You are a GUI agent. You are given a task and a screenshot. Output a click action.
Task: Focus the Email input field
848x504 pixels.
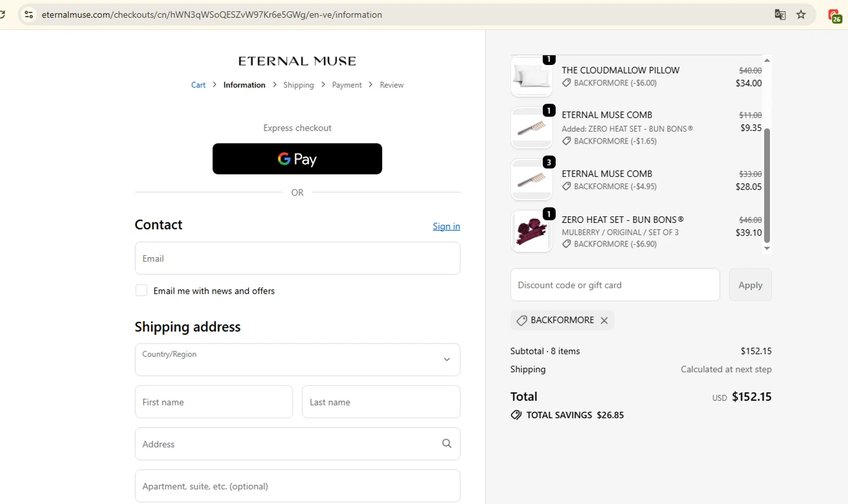297,258
